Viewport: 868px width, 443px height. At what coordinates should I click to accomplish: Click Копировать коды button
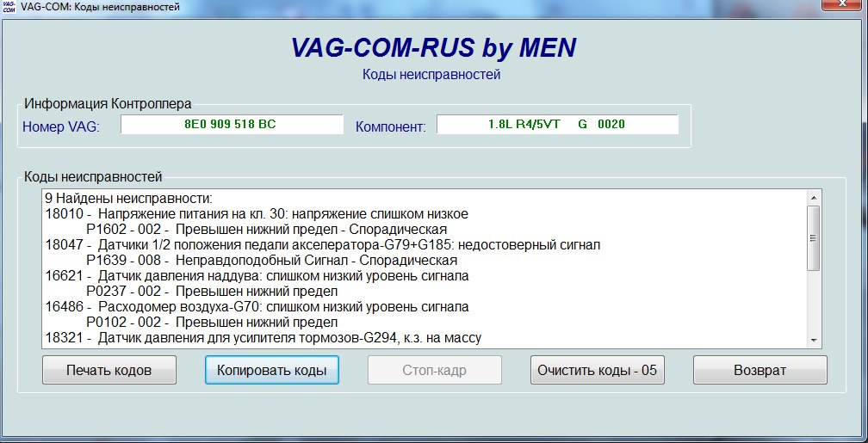(272, 370)
